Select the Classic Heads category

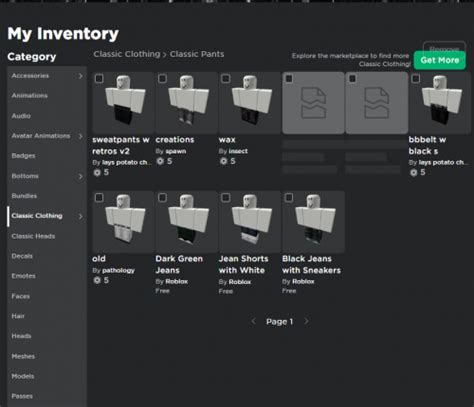pos(33,236)
